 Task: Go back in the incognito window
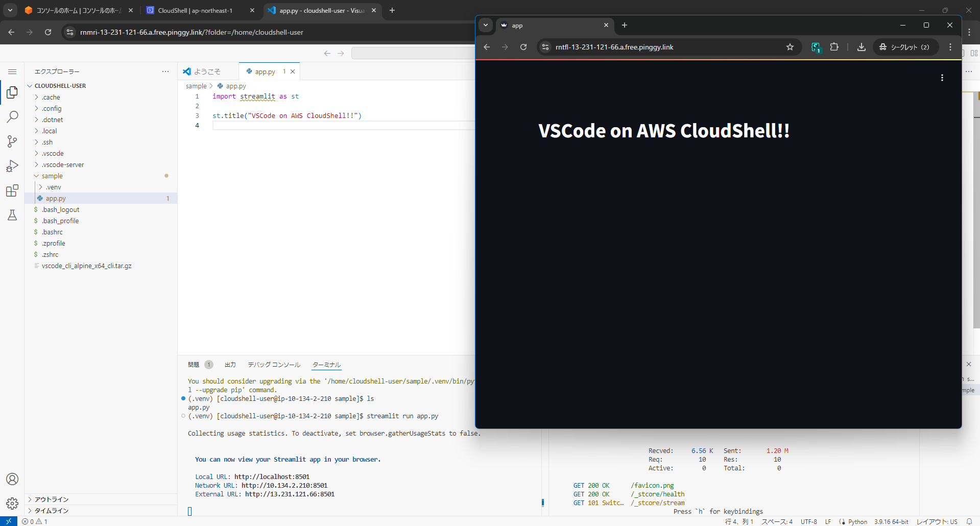coord(487,47)
